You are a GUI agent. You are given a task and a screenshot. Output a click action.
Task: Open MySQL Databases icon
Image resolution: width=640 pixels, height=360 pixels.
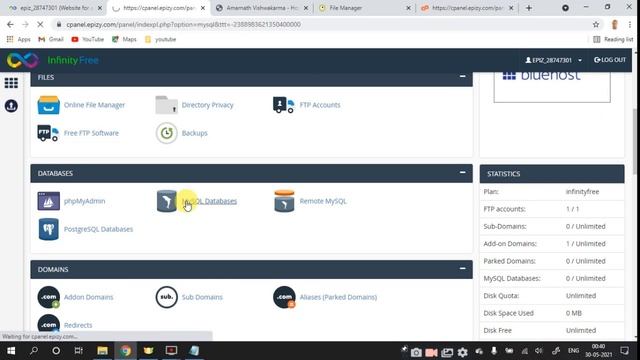(x=167, y=201)
